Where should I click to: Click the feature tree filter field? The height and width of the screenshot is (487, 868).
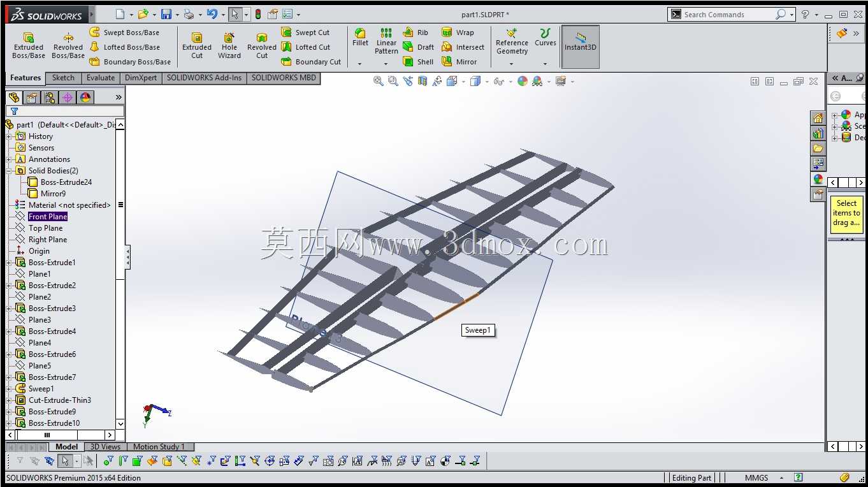(x=65, y=111)
